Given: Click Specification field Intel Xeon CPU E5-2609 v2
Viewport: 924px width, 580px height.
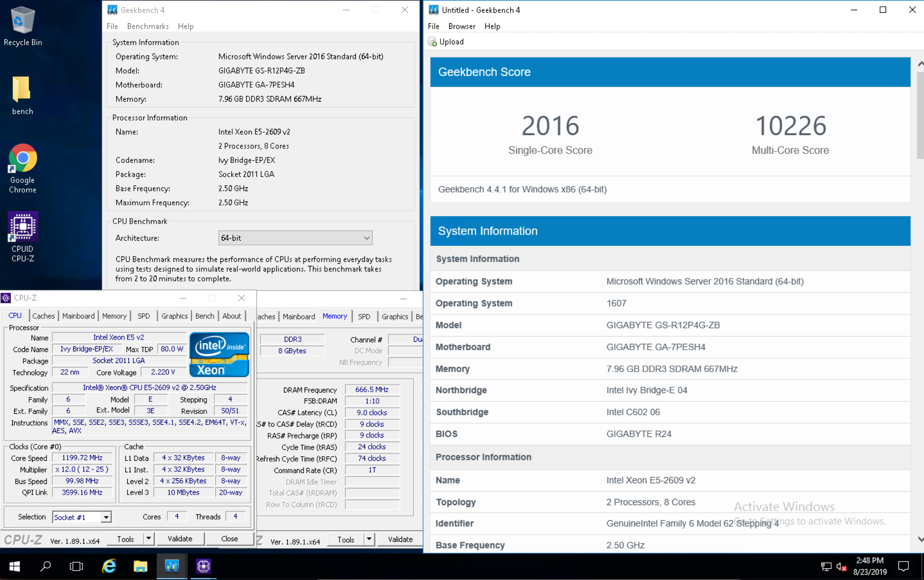Looking at the screenshot, I should [149, 387].
